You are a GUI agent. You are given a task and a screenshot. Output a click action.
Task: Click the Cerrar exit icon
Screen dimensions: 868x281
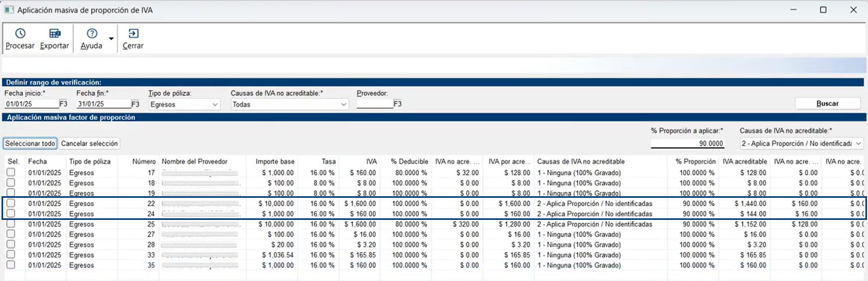click(x=133, y=34)
